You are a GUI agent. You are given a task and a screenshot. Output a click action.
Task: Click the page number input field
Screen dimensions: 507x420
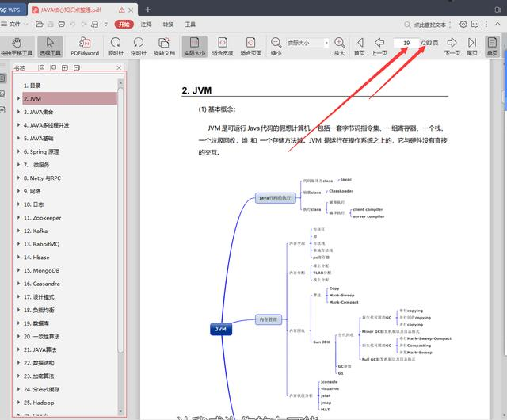pos(406,43)
